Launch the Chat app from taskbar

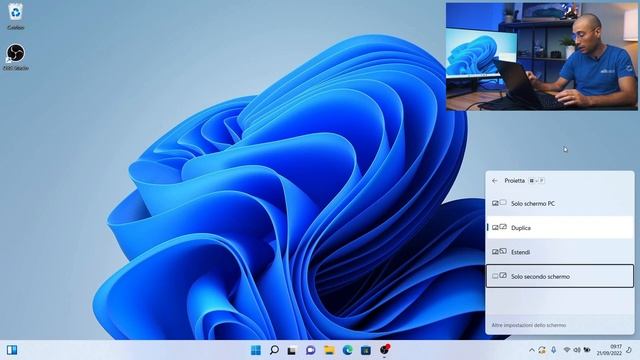311,350
